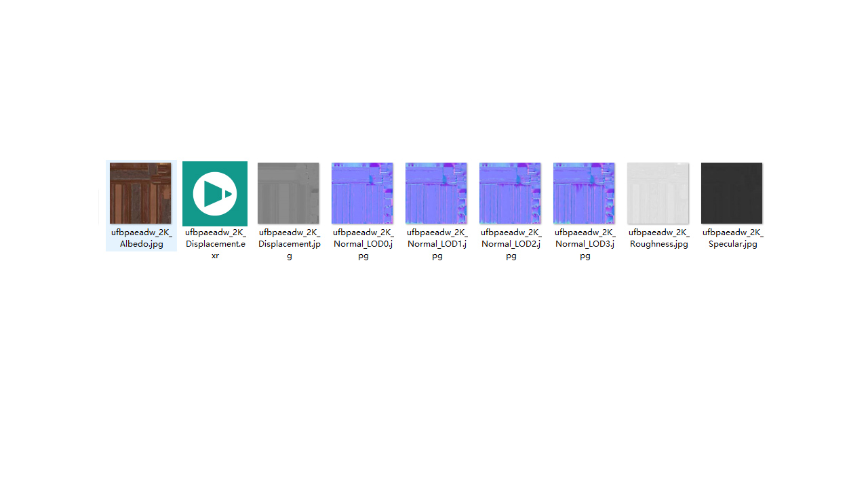Screen dimensions: 868x488
Task: Click the label ufbpaeadw_2K_Specular.jpg
Action: (x=733, y=238)
